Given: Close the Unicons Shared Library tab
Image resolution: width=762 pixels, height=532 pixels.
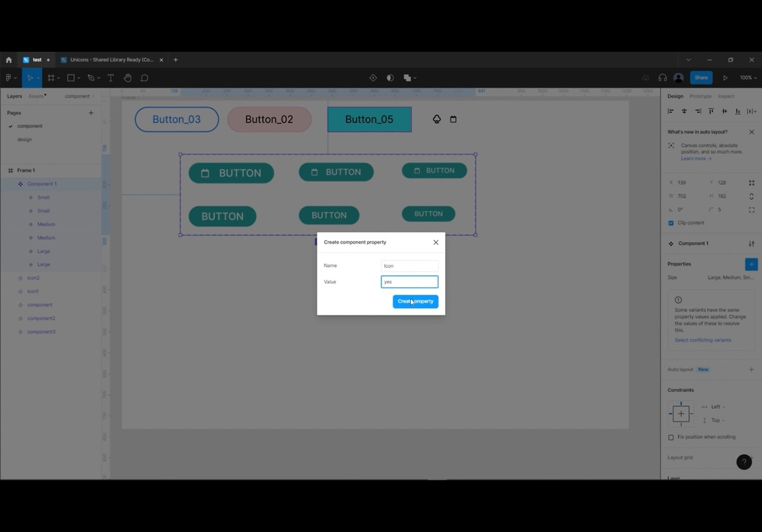Looking at the screenshot, I should point(161,60).
